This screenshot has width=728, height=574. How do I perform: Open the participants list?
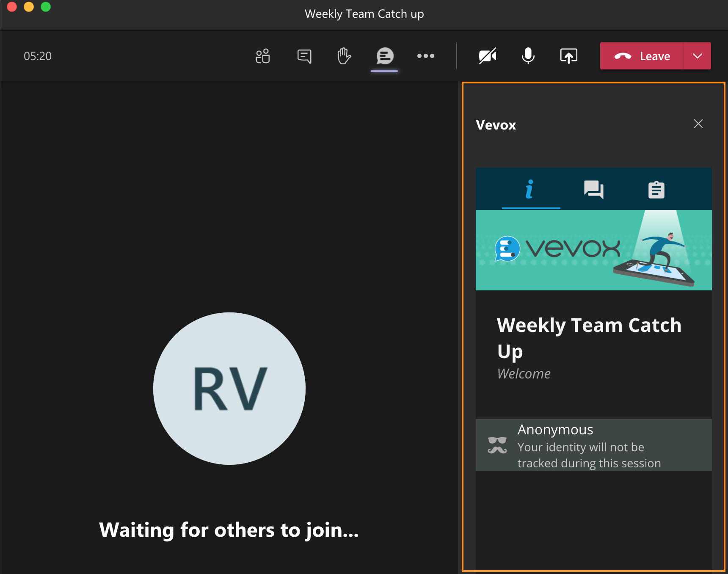point(263,56)
